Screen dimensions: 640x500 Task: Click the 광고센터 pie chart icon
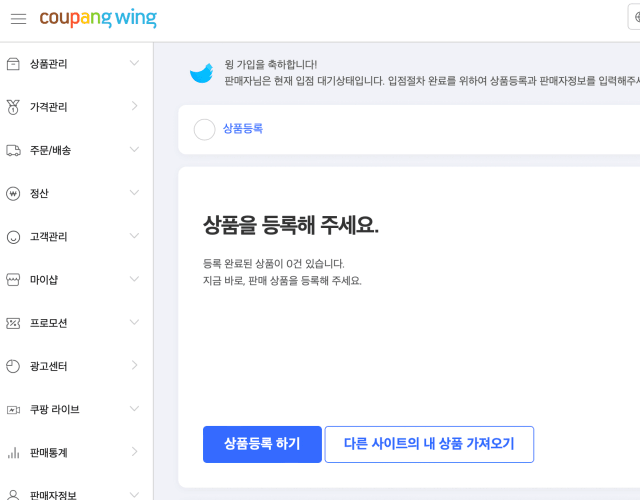click(x=13, y=366)
